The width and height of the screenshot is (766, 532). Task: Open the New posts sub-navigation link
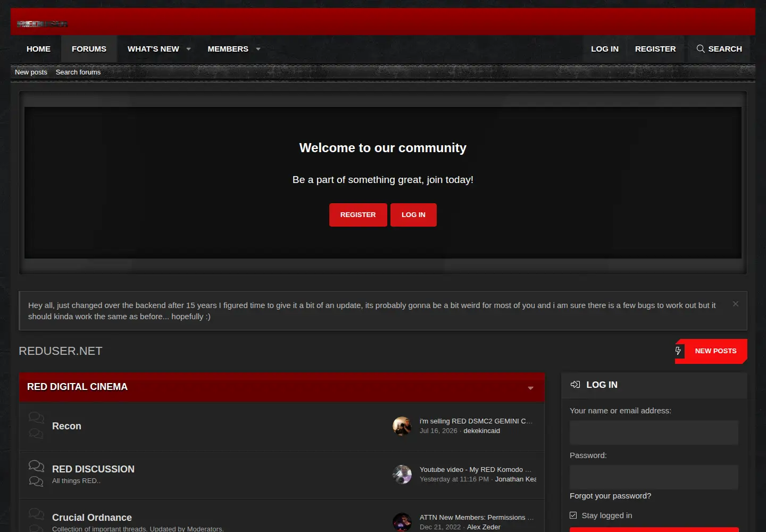click(31, 72)
